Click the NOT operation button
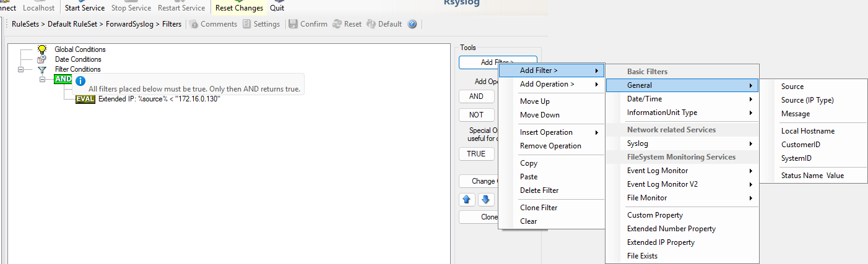The image size is (868, 264). [476, 115]
